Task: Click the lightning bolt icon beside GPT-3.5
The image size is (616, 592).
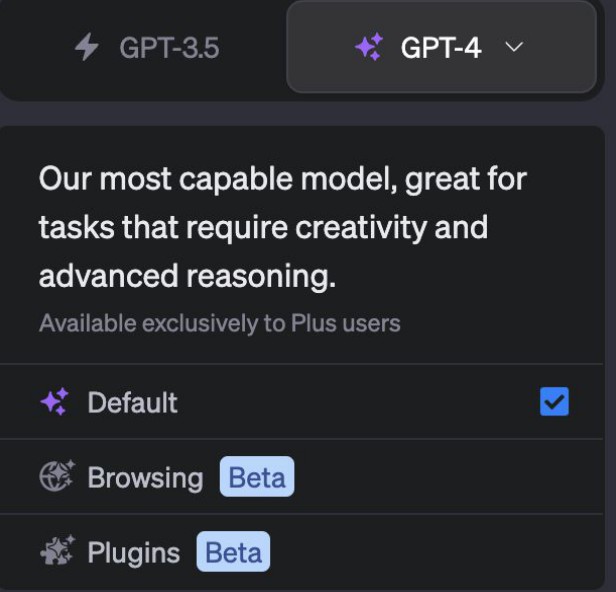Action: [87, 47]
